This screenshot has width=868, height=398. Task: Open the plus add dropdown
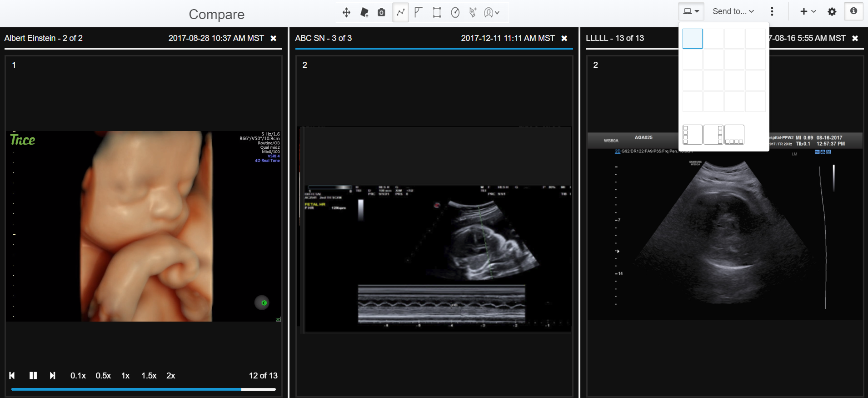[808, 11]
